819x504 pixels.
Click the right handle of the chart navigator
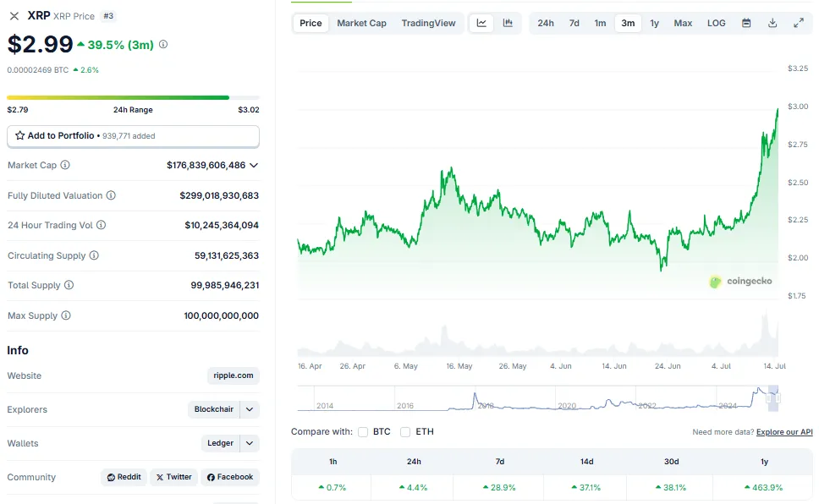coord(778,398)
